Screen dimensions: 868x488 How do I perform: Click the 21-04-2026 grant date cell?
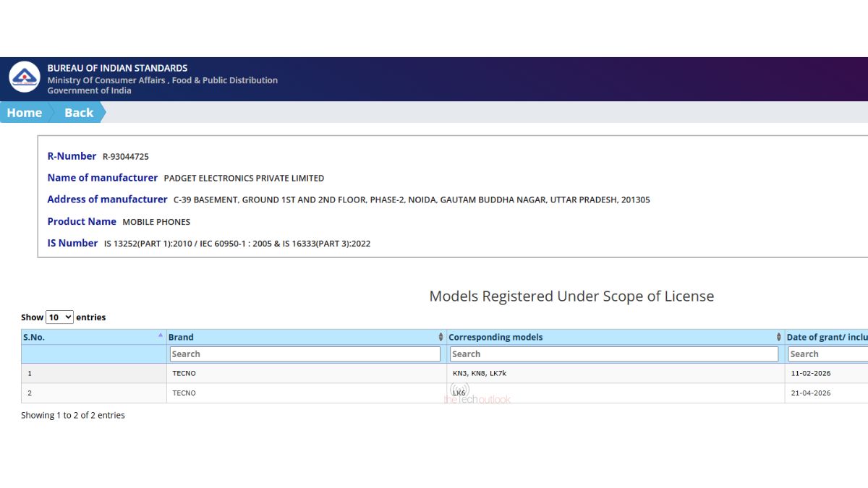tap(826, 393)
